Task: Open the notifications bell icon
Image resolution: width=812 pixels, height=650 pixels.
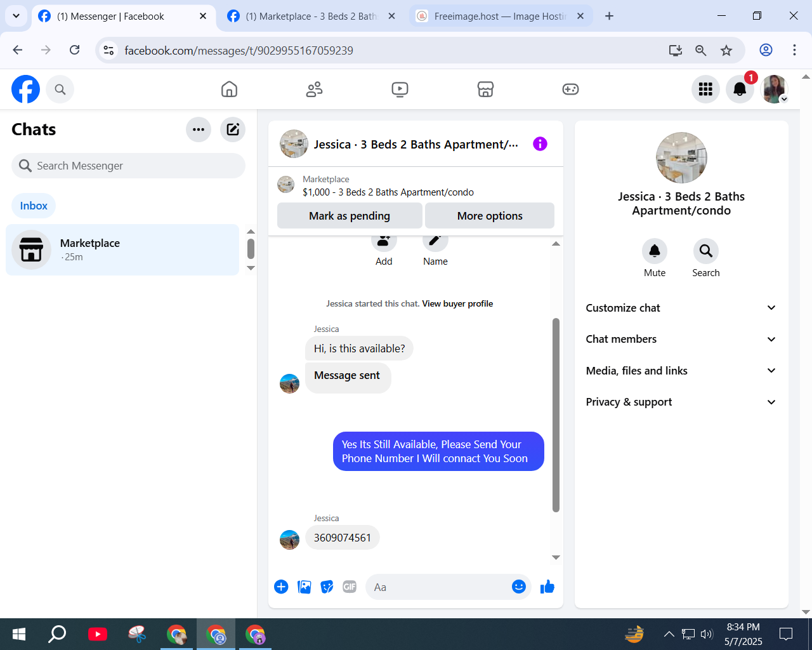Action: [x=740, y=90]
